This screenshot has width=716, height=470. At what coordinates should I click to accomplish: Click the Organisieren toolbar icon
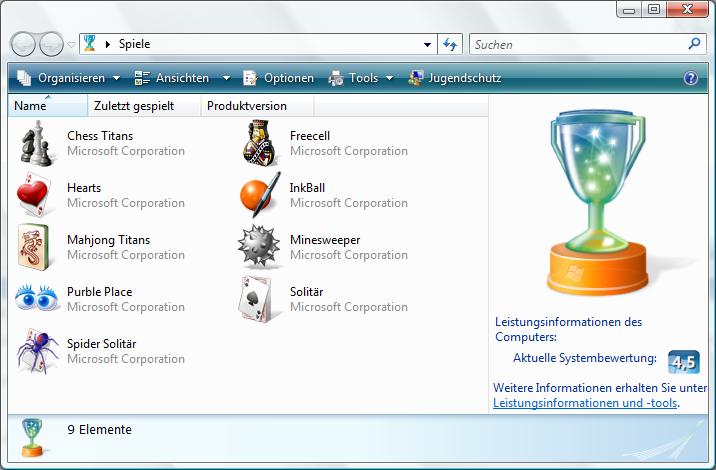tap(24, 78)
